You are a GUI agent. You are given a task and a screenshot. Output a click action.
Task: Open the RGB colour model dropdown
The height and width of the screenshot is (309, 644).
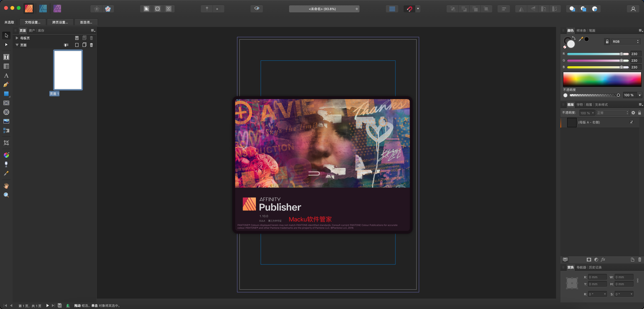626,41
